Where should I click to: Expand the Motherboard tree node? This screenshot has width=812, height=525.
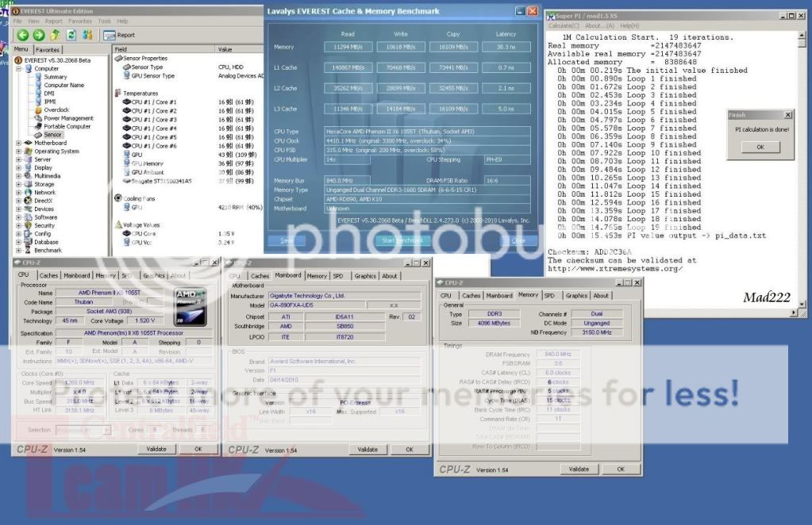point(19,144)
